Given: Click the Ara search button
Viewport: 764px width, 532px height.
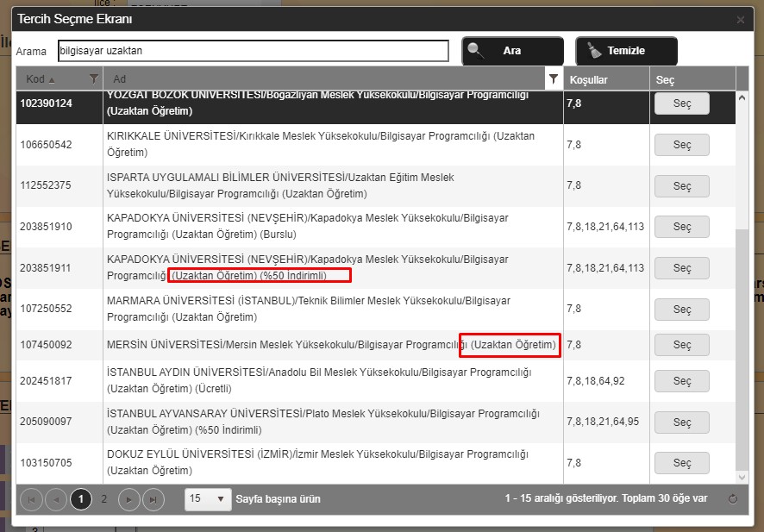Looking at the screenshot, I should (x=512, y=51).
